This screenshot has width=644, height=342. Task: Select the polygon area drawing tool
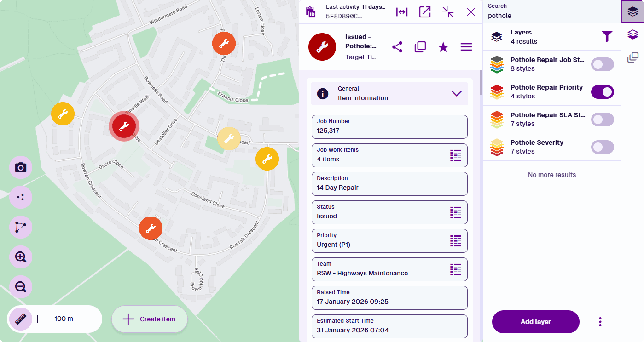pos(20,227)
